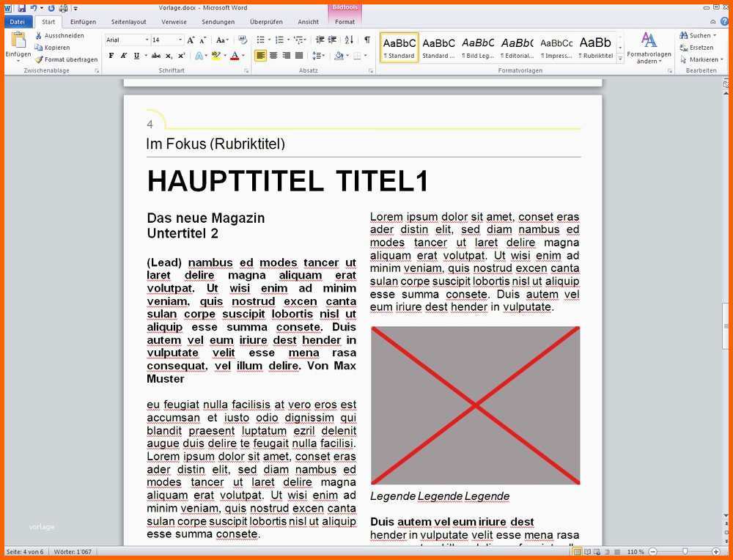The image size is (733, 560).
Task: Zoom in with plus button
Action: [715, 552]
